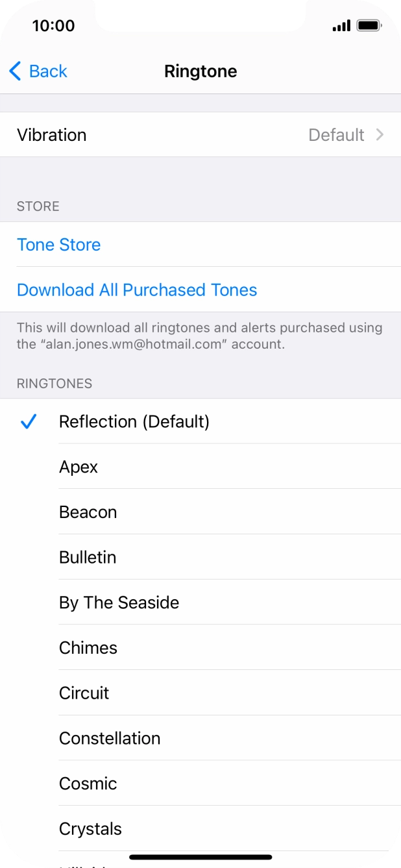Tap the checkmark next to Reflection
The height and width of the screenshot is (868, 401).
click(x=27, y=421)
